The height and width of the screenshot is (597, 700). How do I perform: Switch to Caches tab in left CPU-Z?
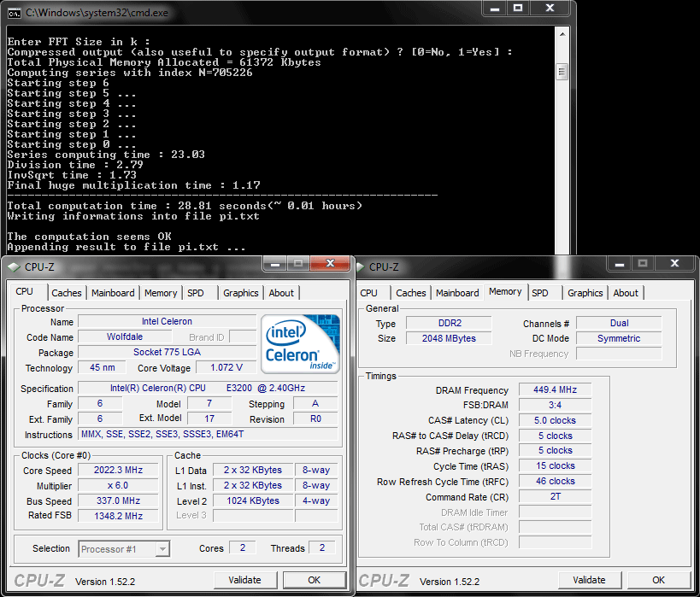click(x=67, y=293)
